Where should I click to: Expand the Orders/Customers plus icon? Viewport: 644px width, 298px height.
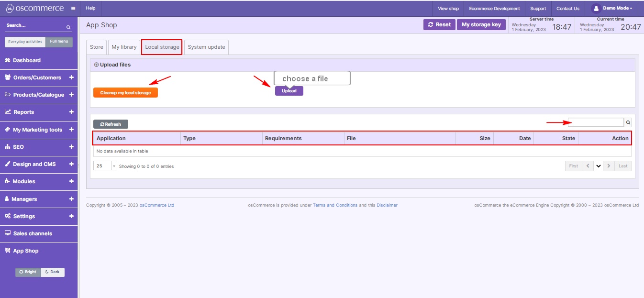(x=71, y=77)
